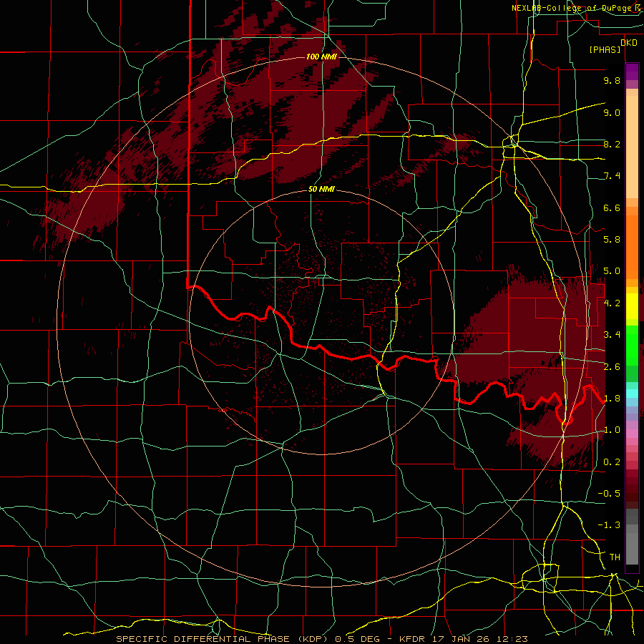Select the 4.2 value on the color scale
The width and height of the screenshot is (644, 644).
tap(612, 303)
